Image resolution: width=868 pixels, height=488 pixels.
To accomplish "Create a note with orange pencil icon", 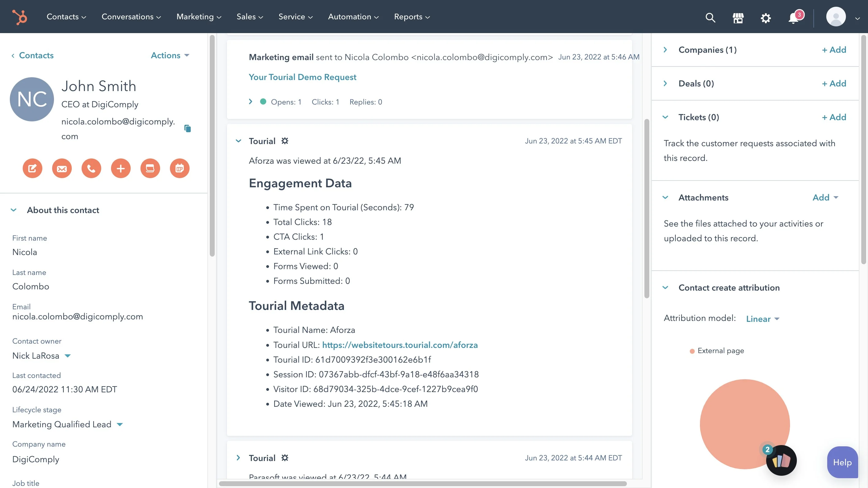I will 32,168.
